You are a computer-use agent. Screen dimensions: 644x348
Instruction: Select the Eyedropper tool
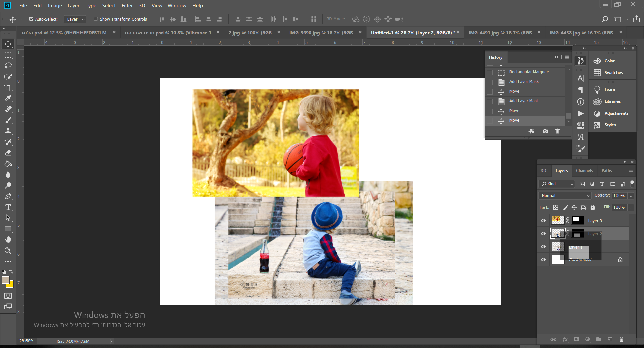(8, 98)
